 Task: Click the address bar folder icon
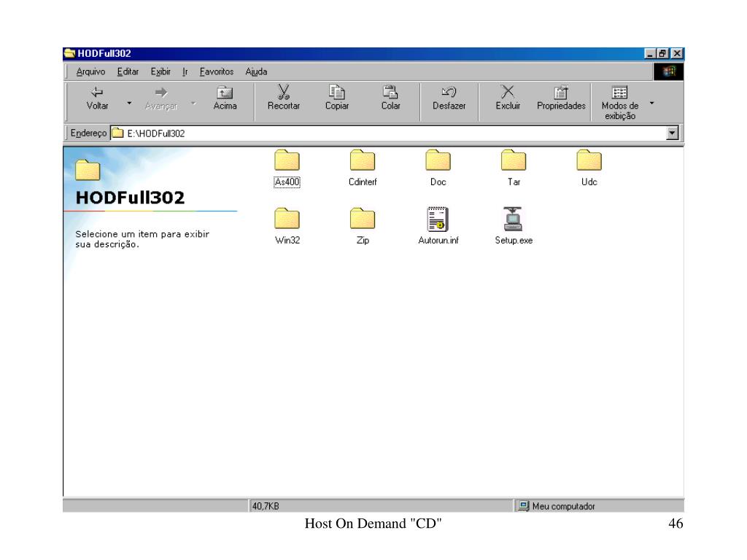point(117,133)
